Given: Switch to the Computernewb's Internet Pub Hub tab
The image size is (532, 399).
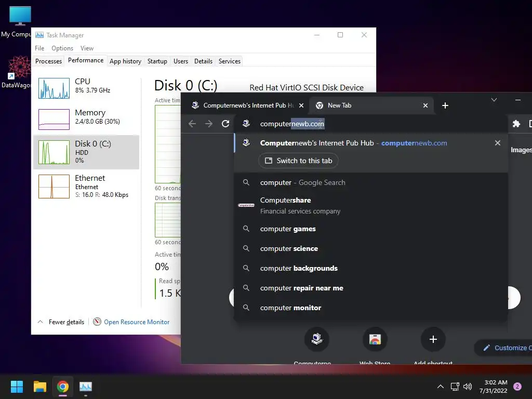Looking at the screenshot, I should click(248, 105).
